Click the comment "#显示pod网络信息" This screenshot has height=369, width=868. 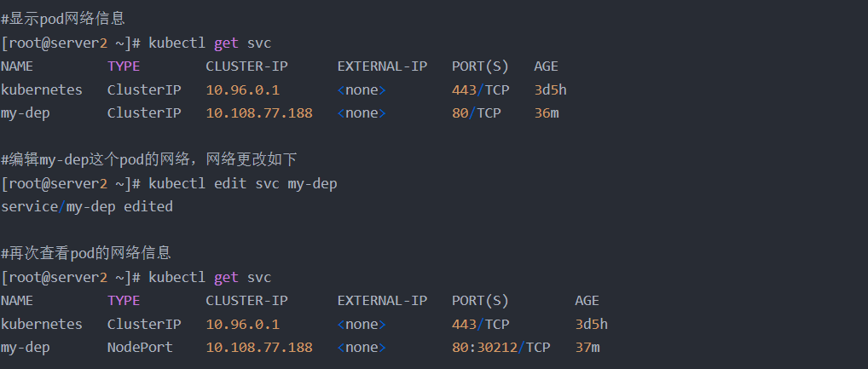click(63, 19)
